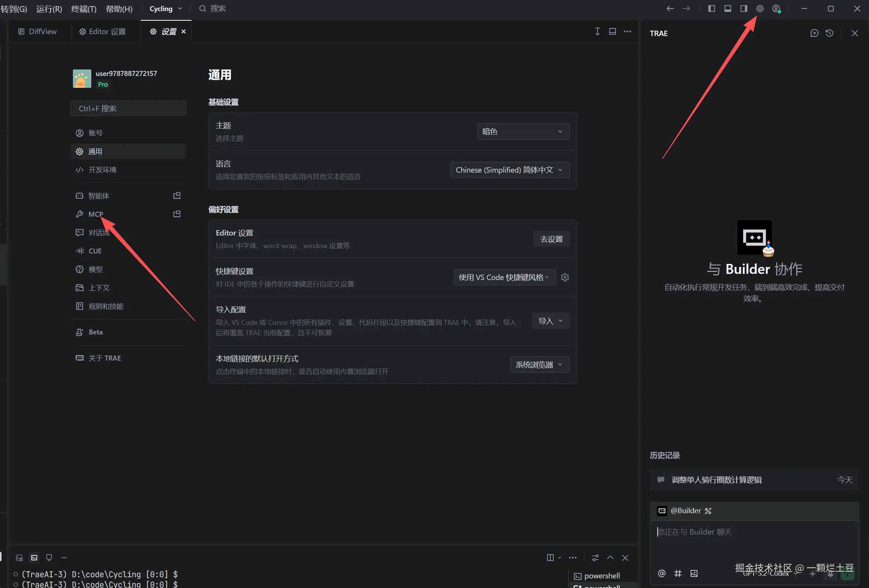Expand the language dropdown Chinese (Simplified)
The image size is (869, 588).
pos(510,170)
